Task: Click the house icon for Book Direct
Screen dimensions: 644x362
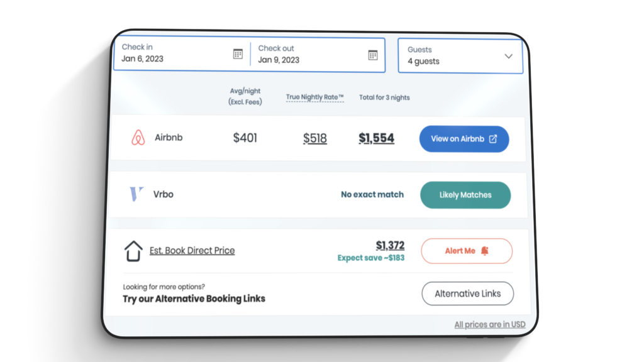Action: point(133,251)
